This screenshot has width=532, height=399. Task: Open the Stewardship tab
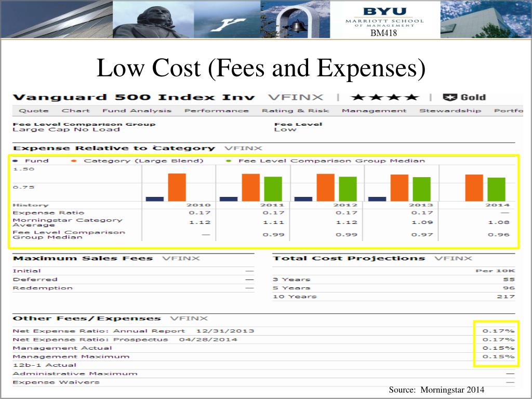[x=450, y=111]
